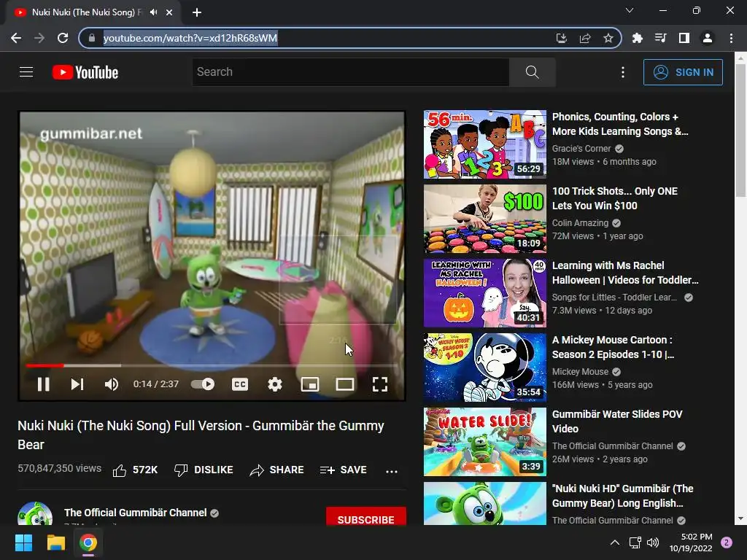The width and height of the screenshot is (747, 560).
Task: Go forward in Chrome browser
Action: [39, 38]
